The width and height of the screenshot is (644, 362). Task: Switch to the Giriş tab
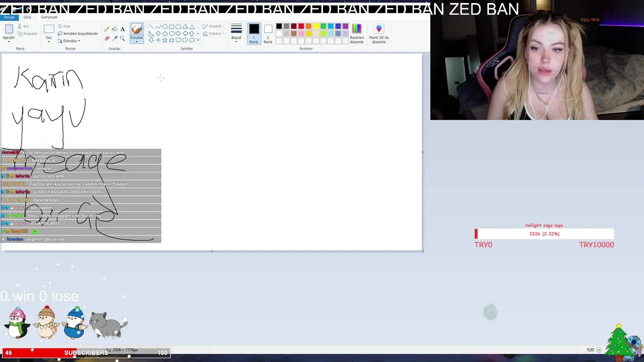27,17
